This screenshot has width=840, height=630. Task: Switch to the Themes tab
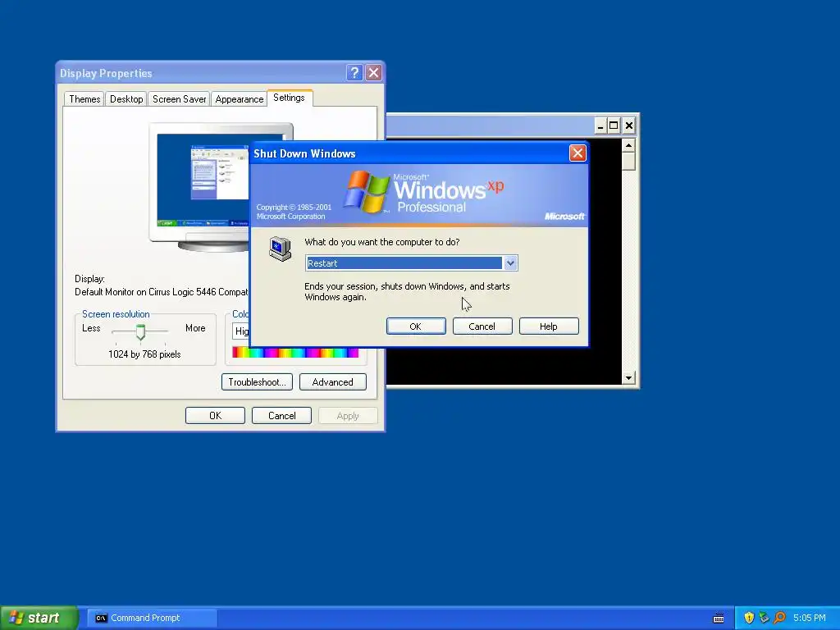point(84,99)
